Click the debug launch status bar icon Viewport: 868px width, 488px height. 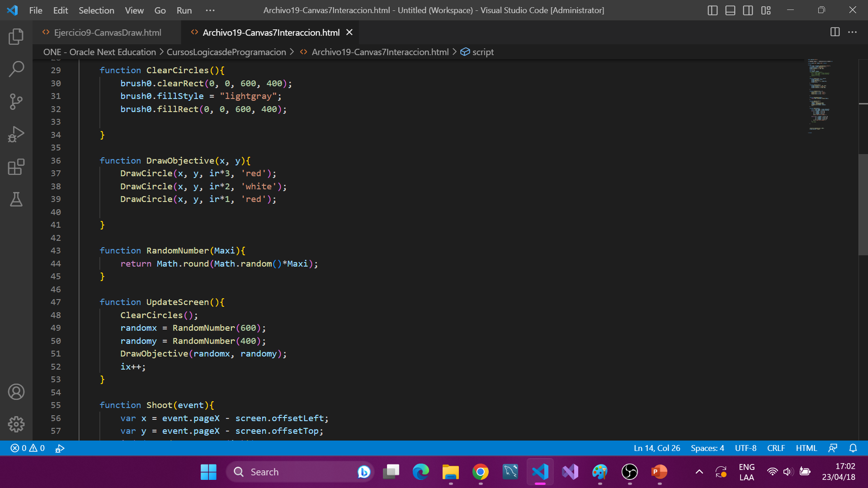point(60,448)
